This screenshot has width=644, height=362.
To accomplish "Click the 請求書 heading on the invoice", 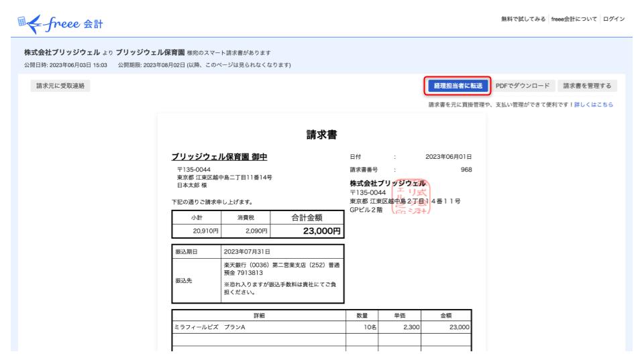I will [321, 135].
